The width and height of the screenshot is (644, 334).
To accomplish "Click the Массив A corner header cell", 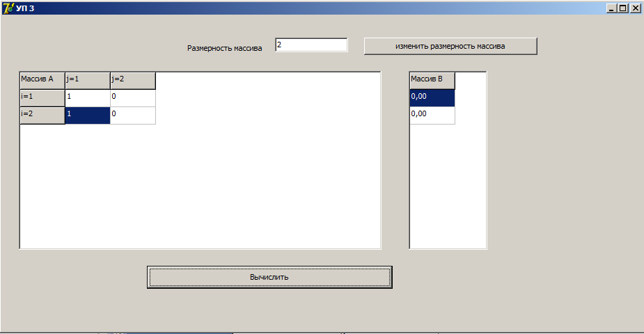I will click(42, 81).
